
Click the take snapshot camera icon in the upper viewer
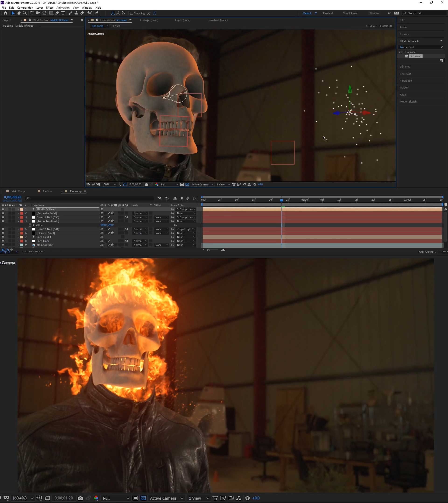click(x=146, y=184)
